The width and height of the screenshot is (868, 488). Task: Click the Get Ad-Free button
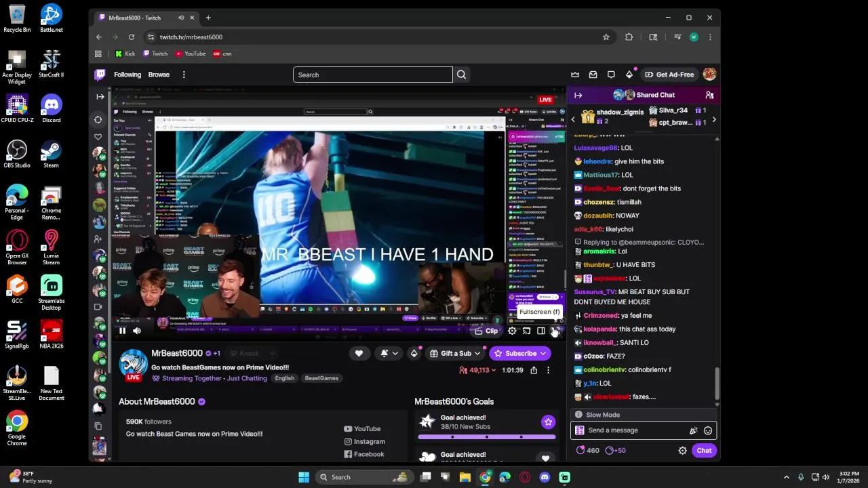669,75
